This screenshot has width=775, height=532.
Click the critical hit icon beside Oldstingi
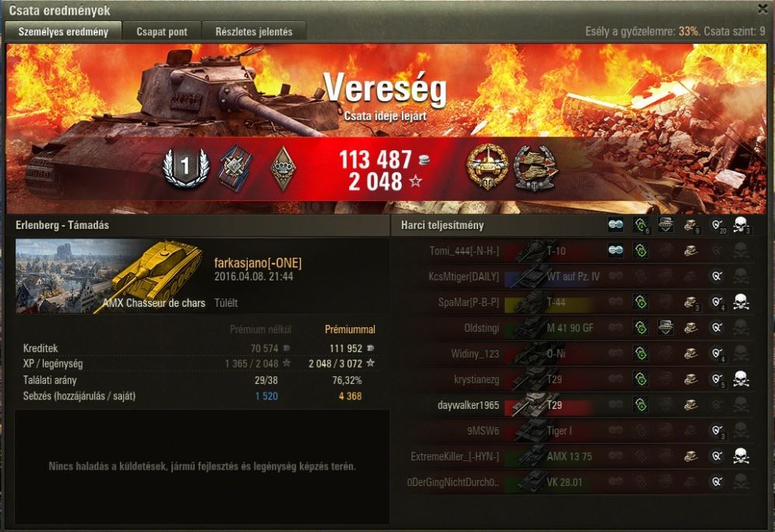click(666, 327)
